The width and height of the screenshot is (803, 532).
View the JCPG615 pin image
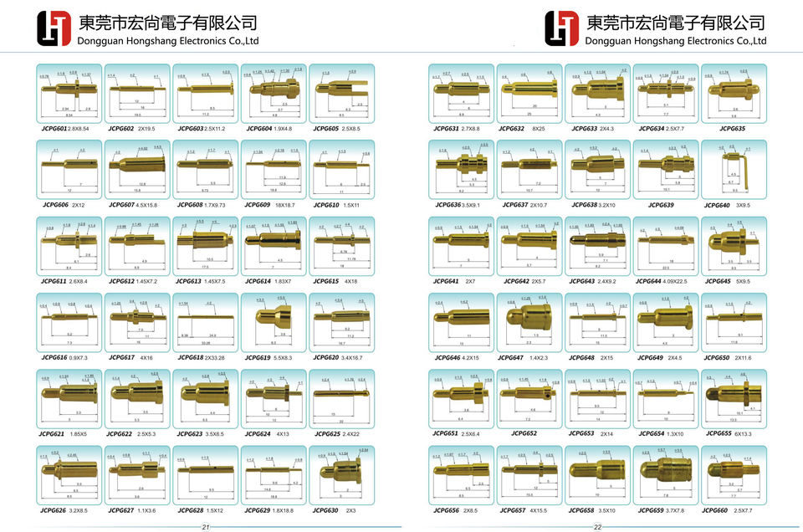[x=341, y=246]
